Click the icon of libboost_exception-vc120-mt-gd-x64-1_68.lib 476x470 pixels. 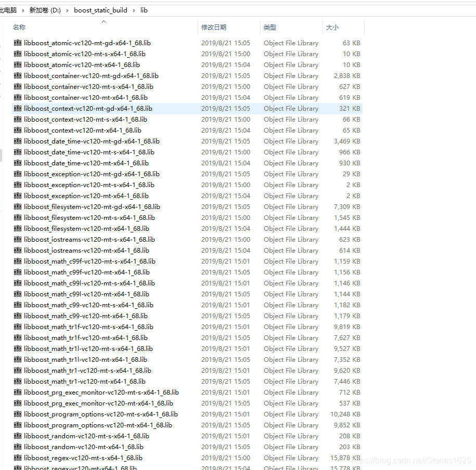[18, 174]
